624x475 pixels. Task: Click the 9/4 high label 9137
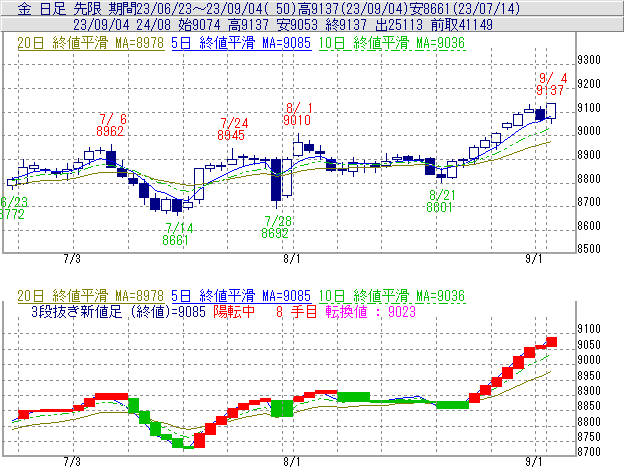[x=550, y=90]
